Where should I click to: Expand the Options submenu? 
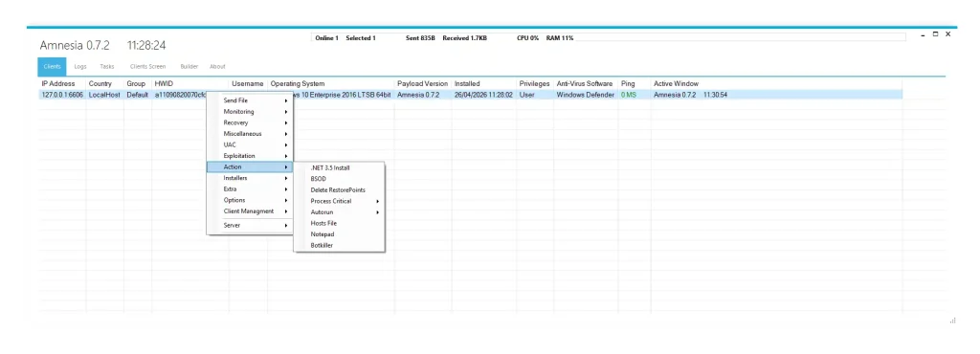(250, 200)
